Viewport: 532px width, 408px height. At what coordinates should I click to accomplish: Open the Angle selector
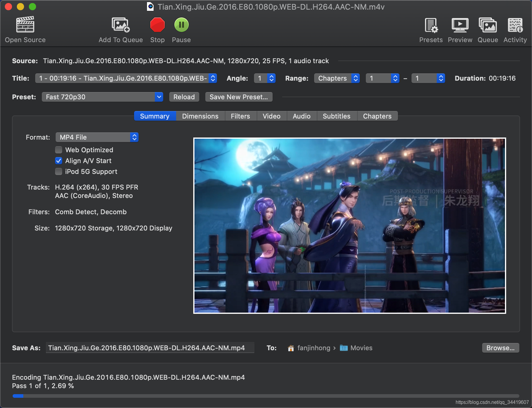point(265,78)
